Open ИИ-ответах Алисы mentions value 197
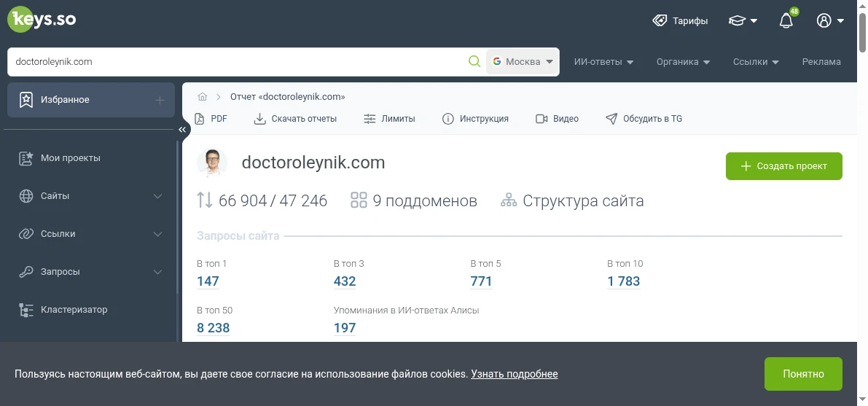The image size is (868, 406). coord(345,328)
